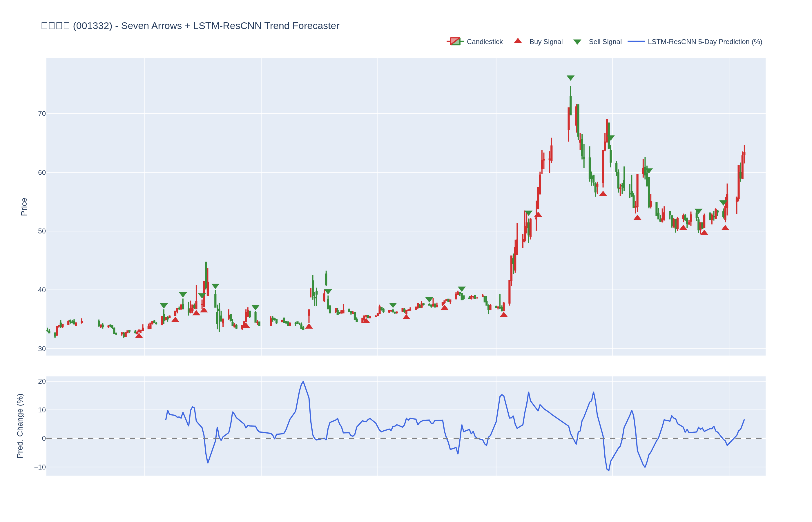This screenshot has width=812, height=522.
Task: Click the -10 tick on the prediction axis
Action: [x=40, y=467]
